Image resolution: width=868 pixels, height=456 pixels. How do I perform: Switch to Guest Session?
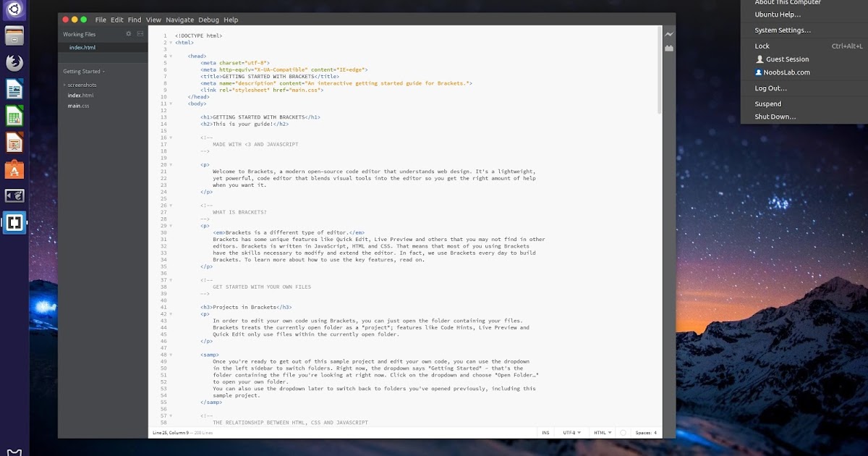pyautogui.click(x=782, y=59)
